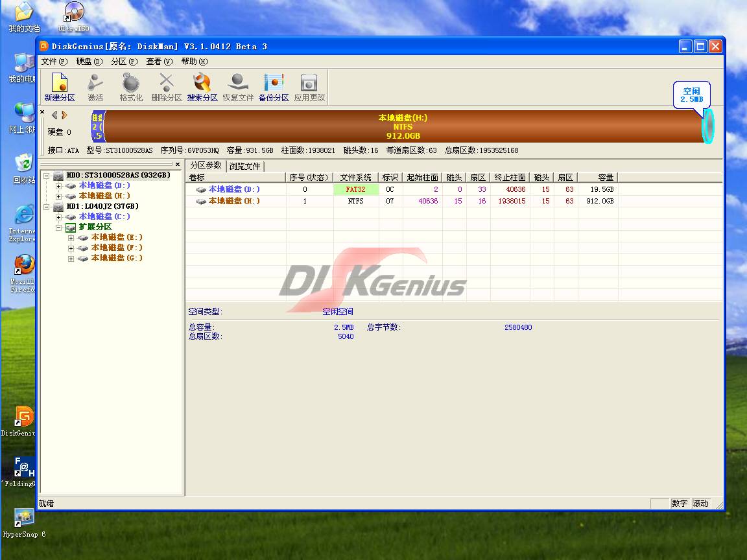
Task: Select HD0:ST31000528AS(932GB) in the tree
Action: pyautogui.click(x=118, y=175)
